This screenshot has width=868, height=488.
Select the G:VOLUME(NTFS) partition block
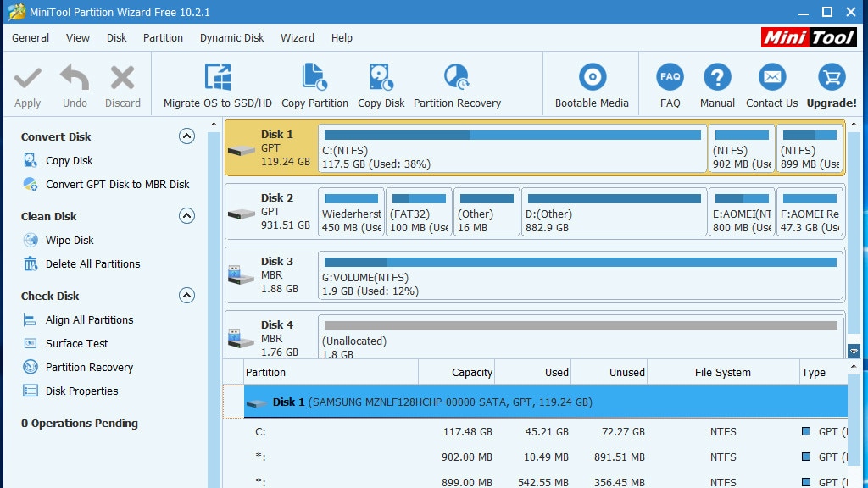(581, 275)
